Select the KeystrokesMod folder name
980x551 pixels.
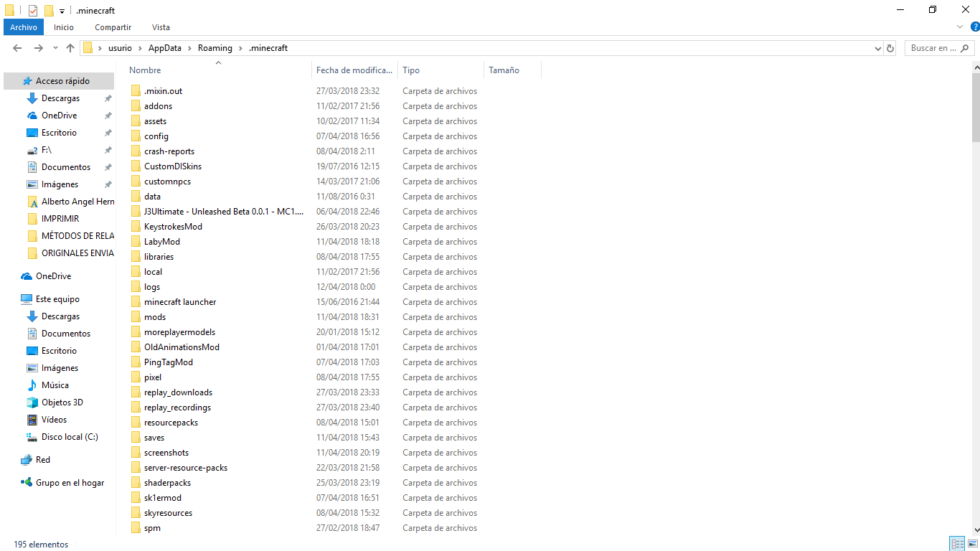[173, 227]
